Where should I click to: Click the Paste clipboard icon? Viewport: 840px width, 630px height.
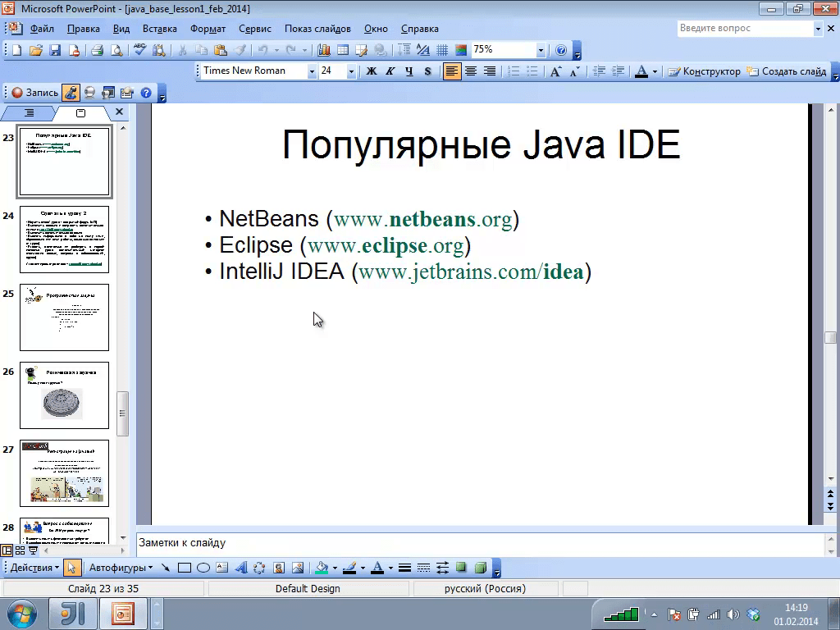pyautogui.click(x=220, y=50)
